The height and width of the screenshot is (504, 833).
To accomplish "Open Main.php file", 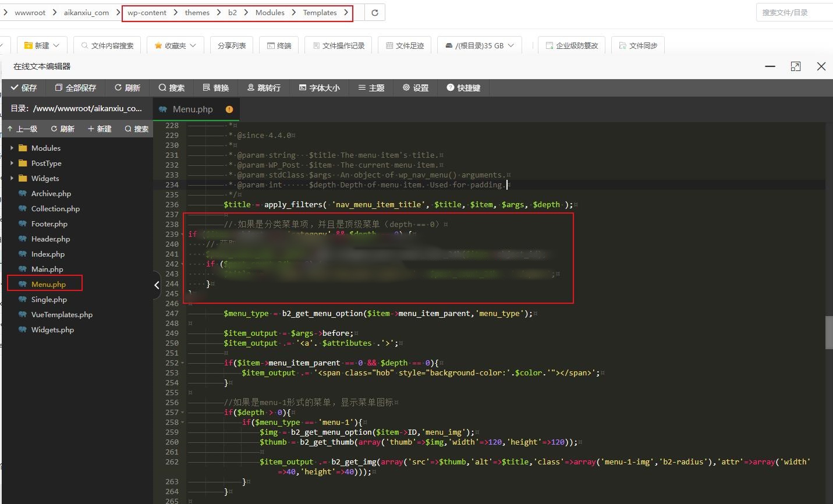I will point(47,269).
